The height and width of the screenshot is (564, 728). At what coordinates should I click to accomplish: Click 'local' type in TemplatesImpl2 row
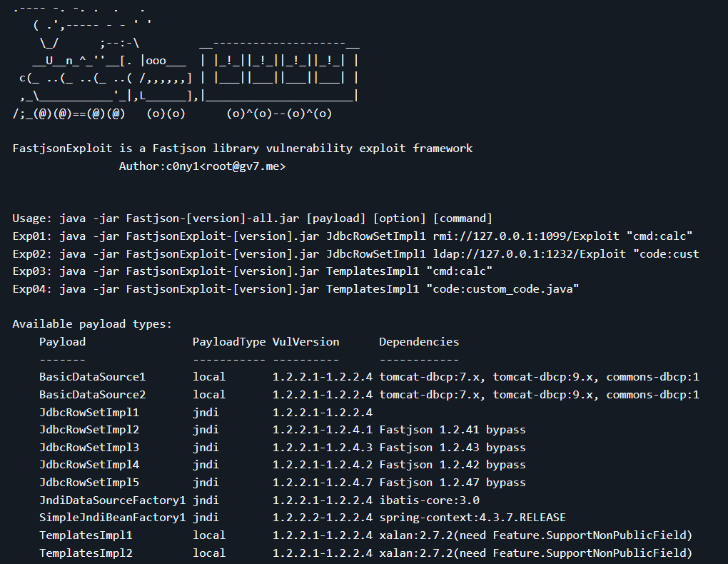(209, 553)
